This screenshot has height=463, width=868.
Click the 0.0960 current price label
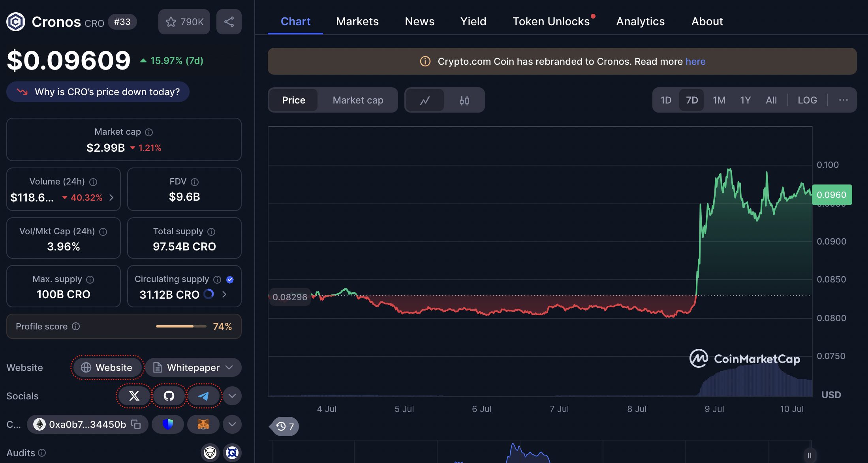click(832, 195)
